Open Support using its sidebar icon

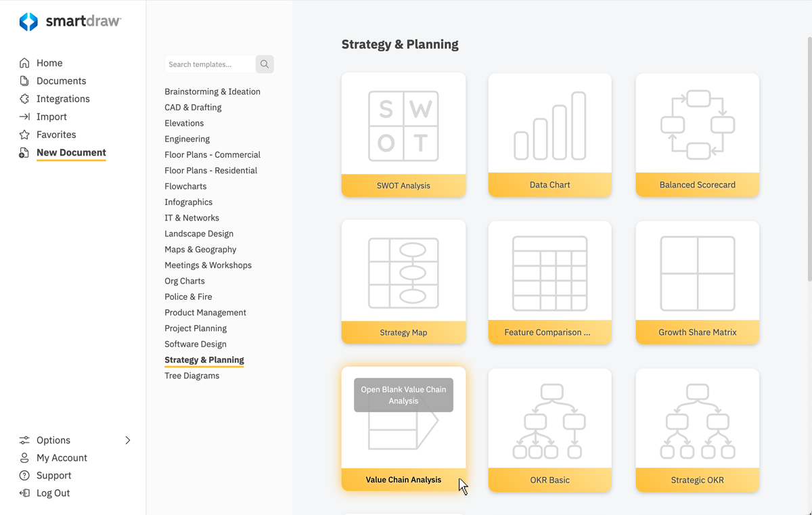pos(24,475)
